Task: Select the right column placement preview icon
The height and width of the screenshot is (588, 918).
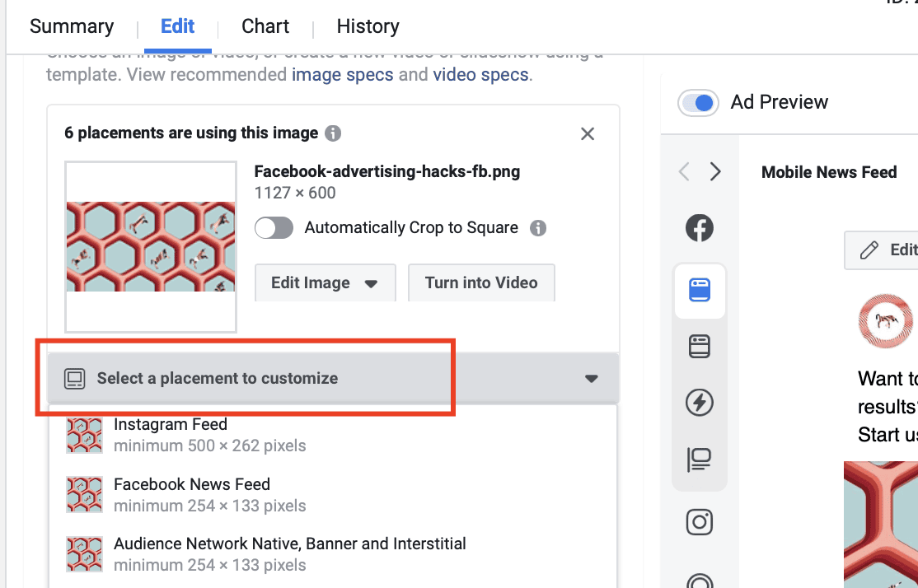Action: pyautogui.click(x=700, y=460)
